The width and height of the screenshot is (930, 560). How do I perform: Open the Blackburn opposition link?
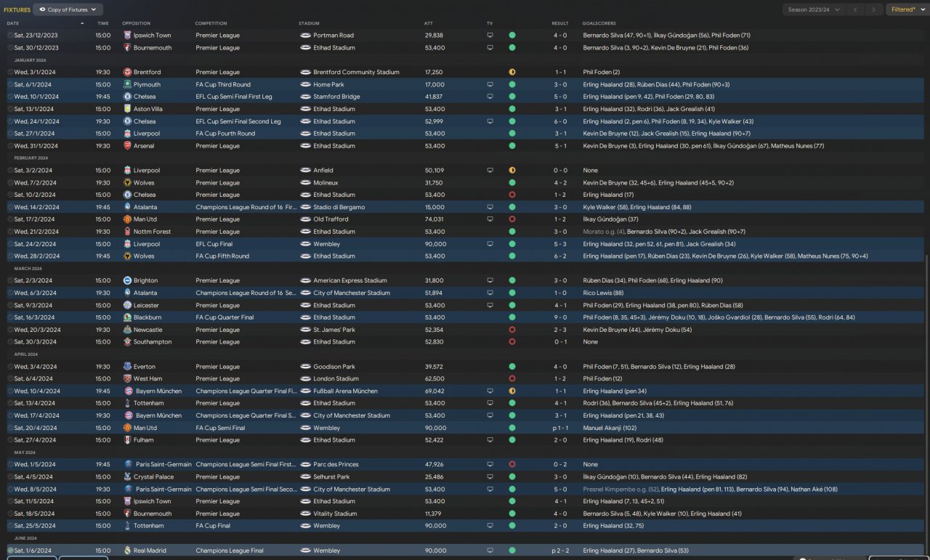pyautogui.click(x=147, y=317)
